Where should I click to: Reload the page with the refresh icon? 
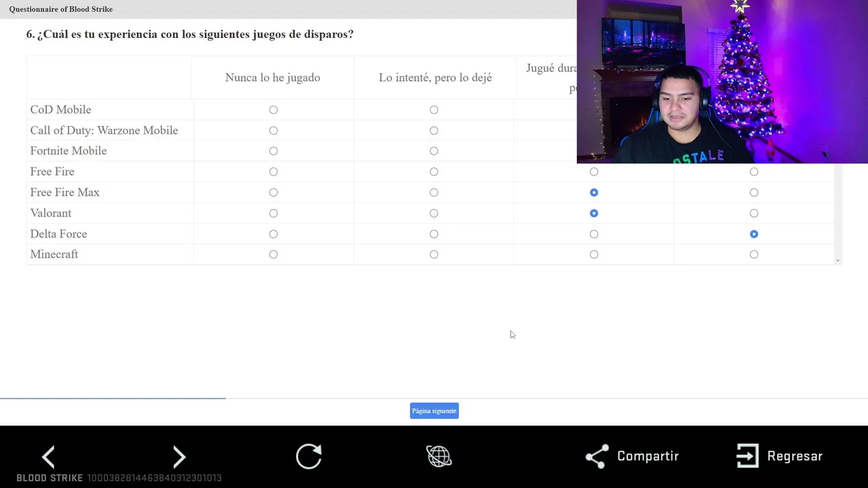tap(309, 456)
